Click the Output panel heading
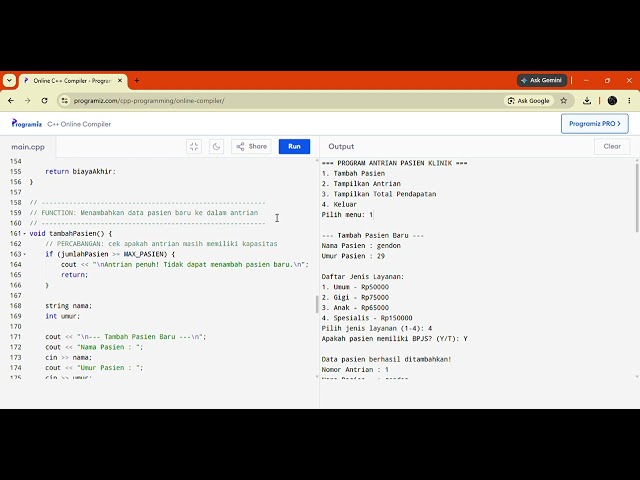Image resolution: width=640 pixels, height=480 pixels. (x=341, y=147)
